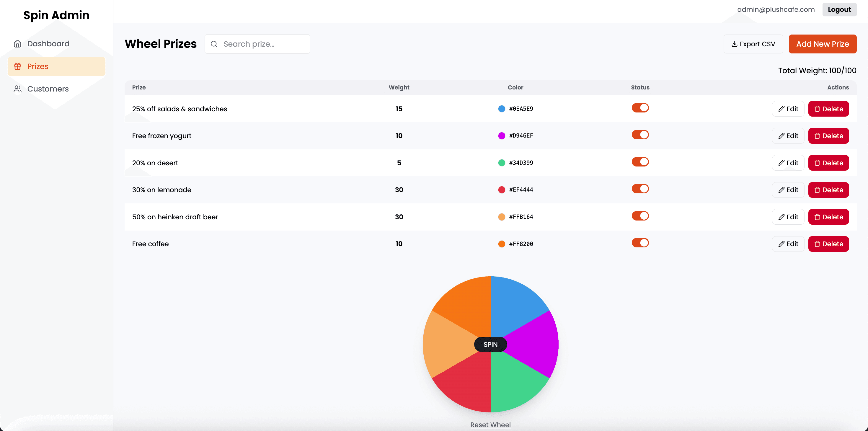The height and width of the screenshot is (431, 868).
Task: Click the download icon on Export CSV
Action: click(x=734, y=44)
